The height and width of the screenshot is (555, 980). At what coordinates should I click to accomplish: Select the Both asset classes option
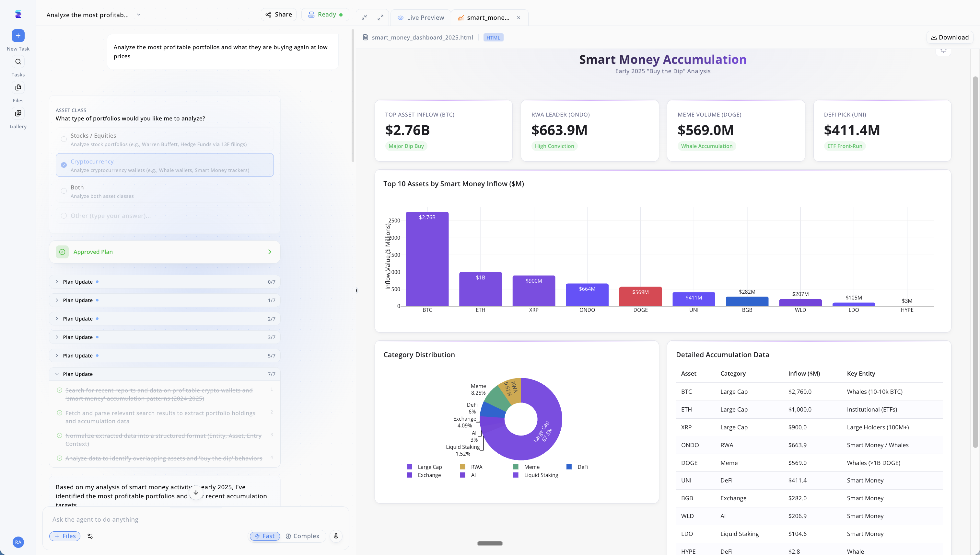(64, 191)
